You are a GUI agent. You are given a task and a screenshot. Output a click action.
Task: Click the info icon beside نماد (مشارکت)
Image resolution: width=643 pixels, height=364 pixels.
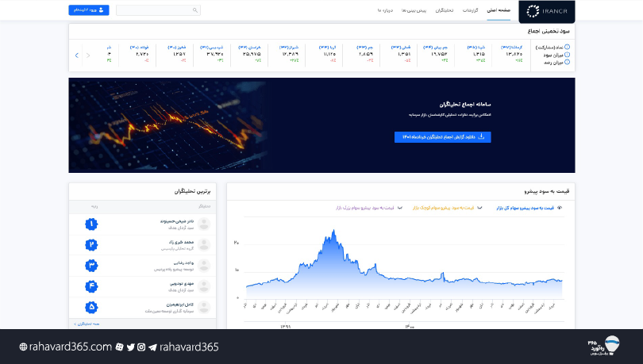pyautogui.click(x=567, y=47)
